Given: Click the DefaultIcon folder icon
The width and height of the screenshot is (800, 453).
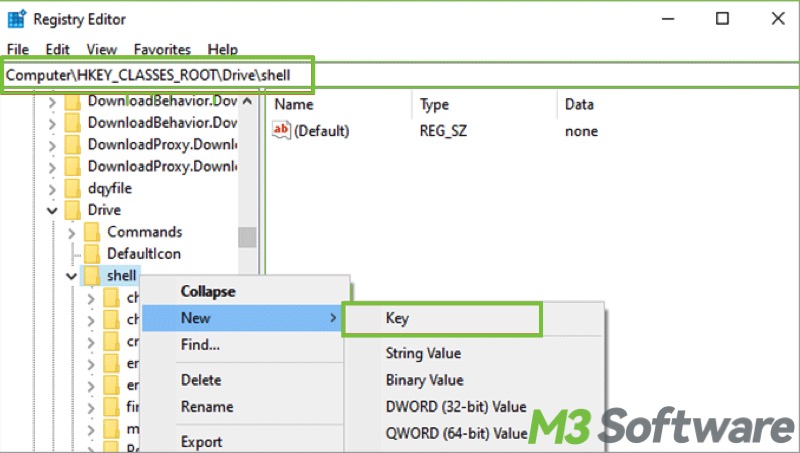Looking at the screenshot, I should click(92, 254).
